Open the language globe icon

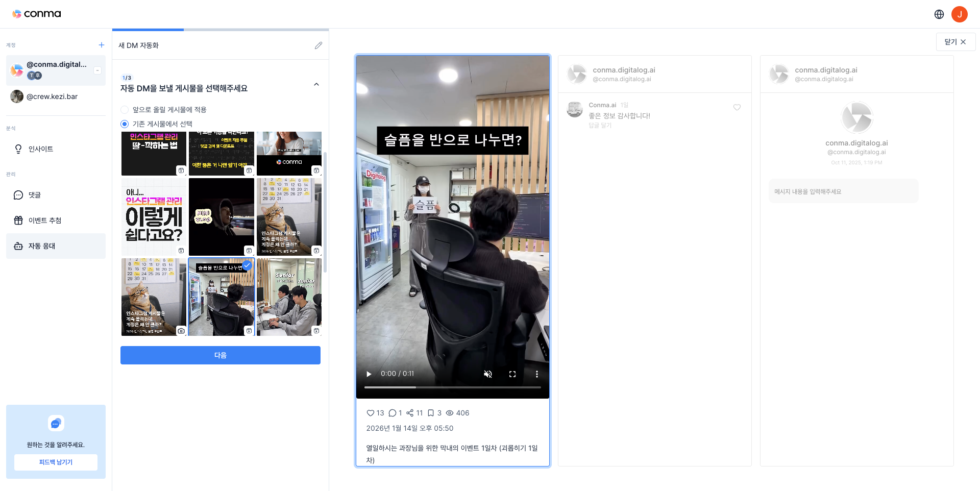point(939,14)
